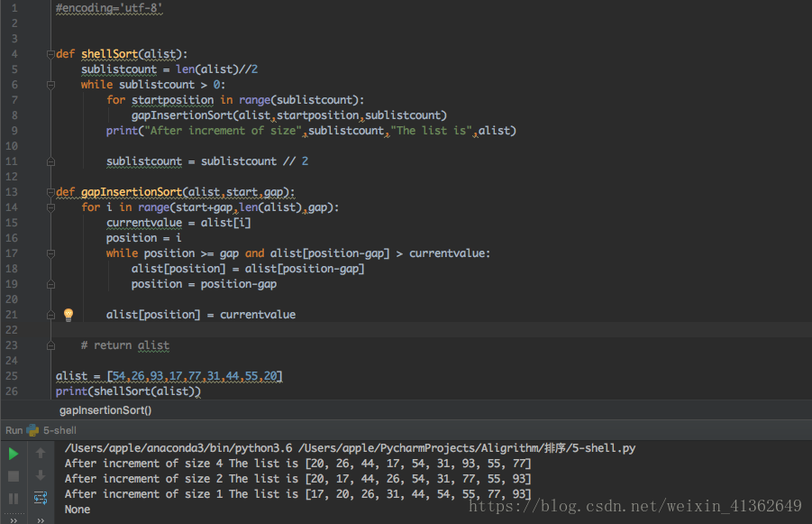The width and height of the screenshot is (812, 524).
Task: Click 'range(start+gap,len(alist),gap)' on line 14
Action: [235, 207]
